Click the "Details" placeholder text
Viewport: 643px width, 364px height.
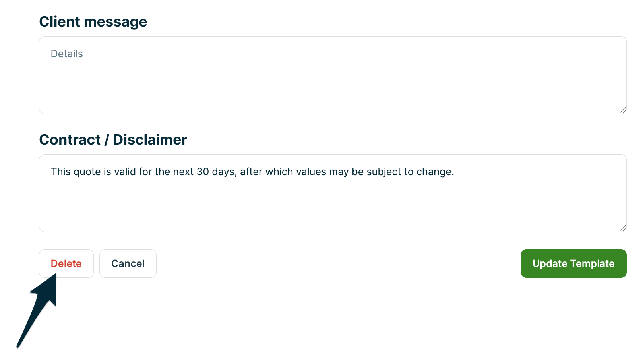tap(67, 54)
